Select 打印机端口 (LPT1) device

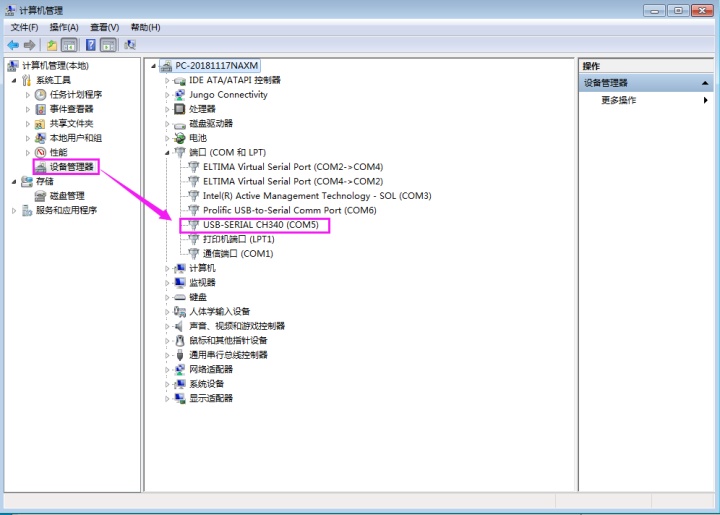pyautogui.click(x=238, y=239)
